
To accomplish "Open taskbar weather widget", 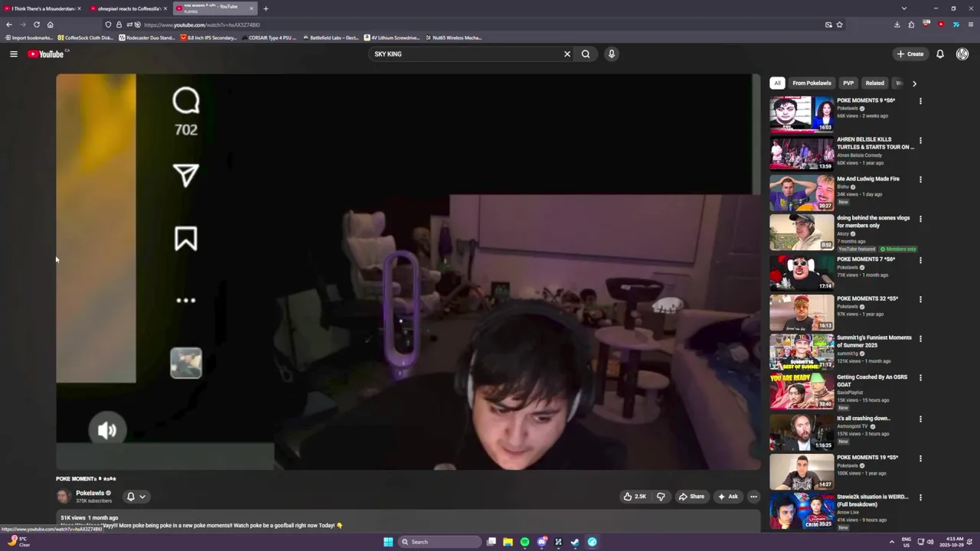I will pyautogui.click(x=18, y=542).
